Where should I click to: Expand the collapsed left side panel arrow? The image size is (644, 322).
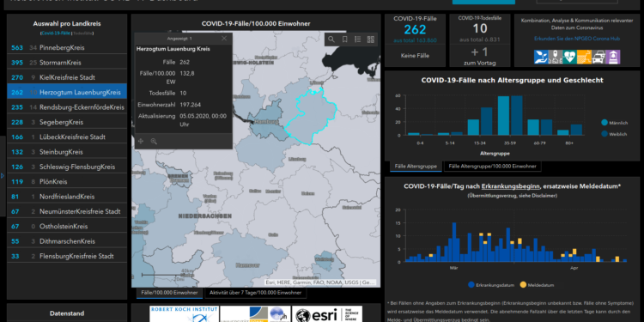tap(3, 175)
